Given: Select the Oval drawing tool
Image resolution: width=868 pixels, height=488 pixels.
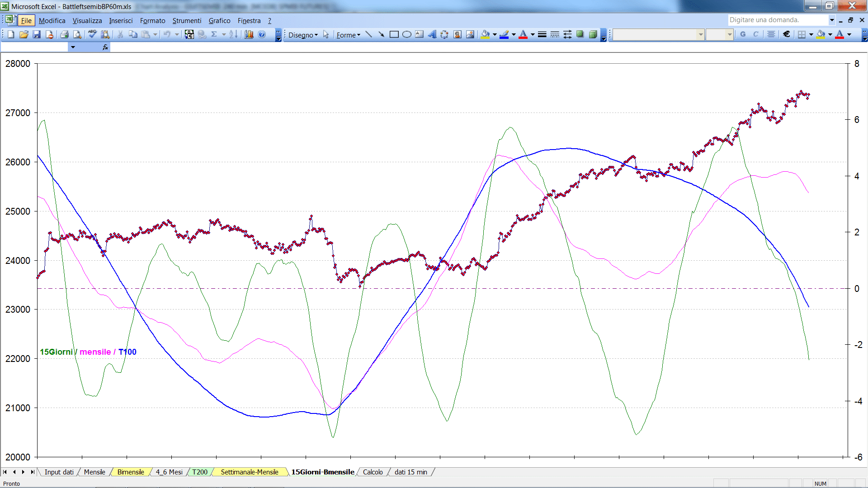Looking at the screenshot, I should tap(406, 34).
